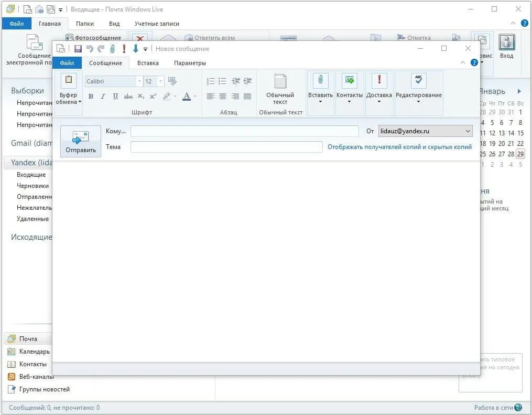Toggle italic formatting
This screenshot has width=532, height=415.
coord(103,97)
